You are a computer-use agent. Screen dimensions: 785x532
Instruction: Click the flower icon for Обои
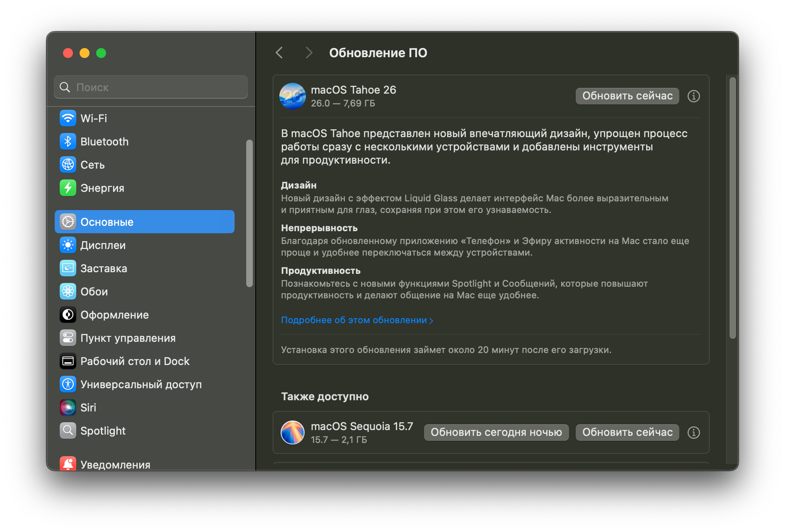68,292
